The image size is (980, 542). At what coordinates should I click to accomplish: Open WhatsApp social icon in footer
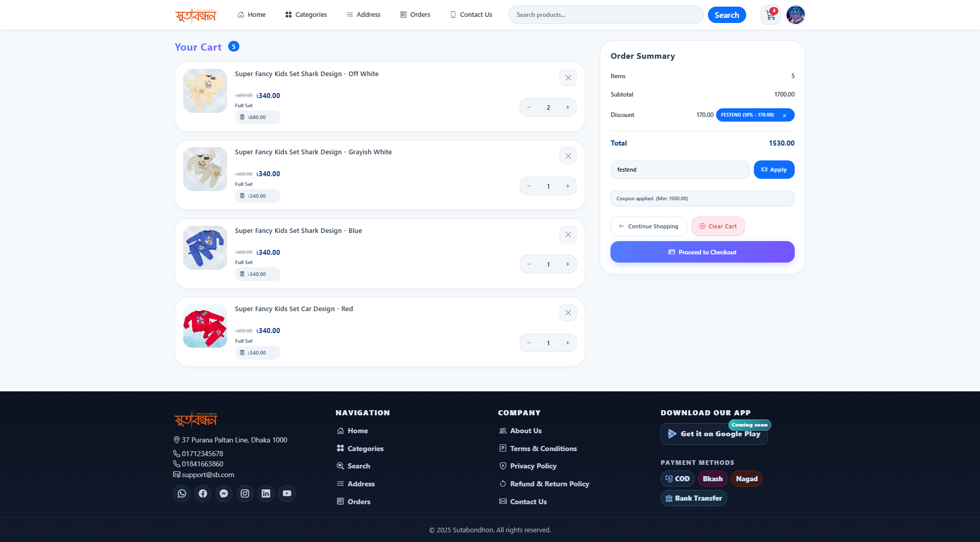tap(182, 493)
